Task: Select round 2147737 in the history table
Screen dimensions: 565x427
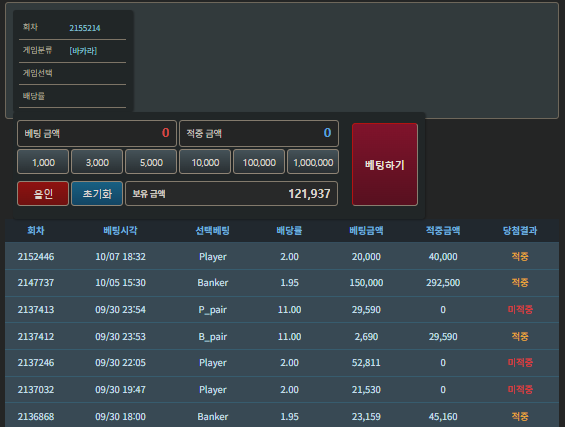Action: point(36,283)
